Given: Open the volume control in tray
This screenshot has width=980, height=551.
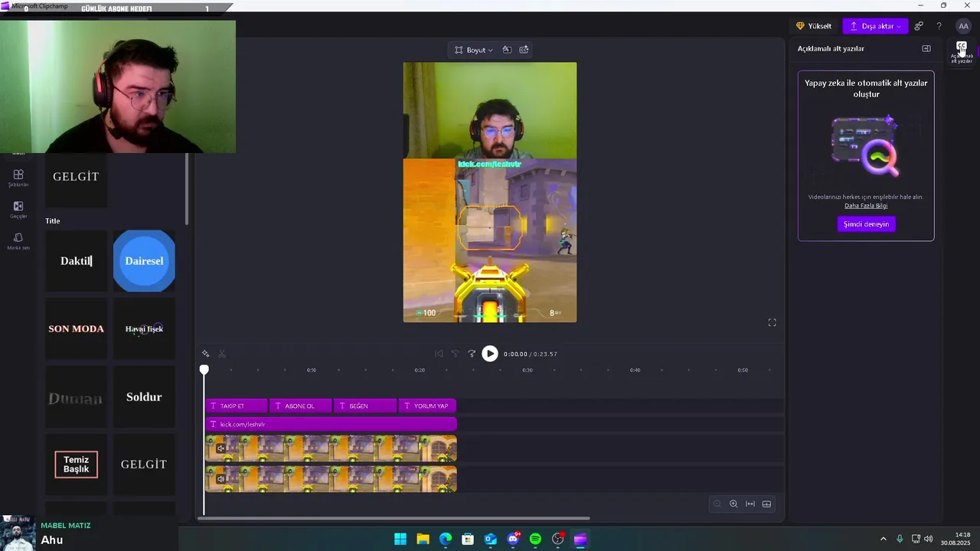Looking at the screenshot, I should pos(929,540).
